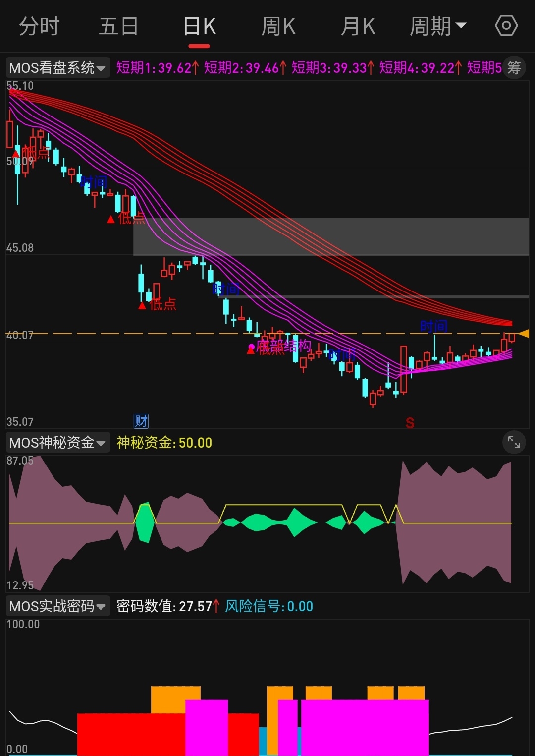Tap the 筹 chip distribution button
This screenshot has height=756, width=535.
[514, 68]
